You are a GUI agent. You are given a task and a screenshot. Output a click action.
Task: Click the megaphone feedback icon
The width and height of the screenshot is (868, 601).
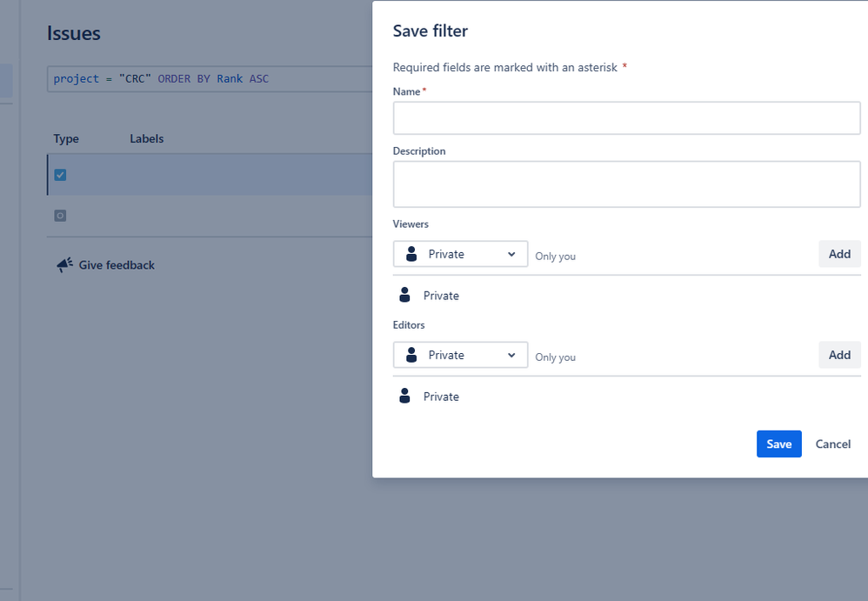[x=64, y=265]
